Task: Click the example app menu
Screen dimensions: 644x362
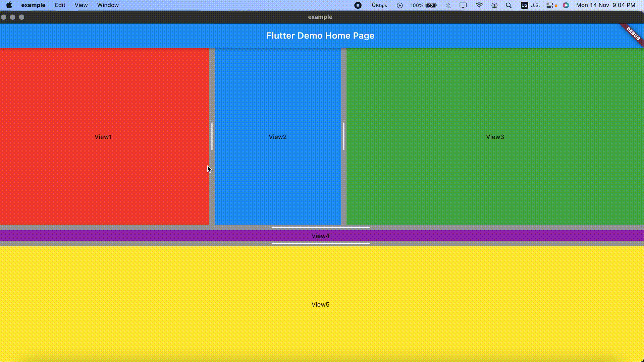Action: coord(33,5)
